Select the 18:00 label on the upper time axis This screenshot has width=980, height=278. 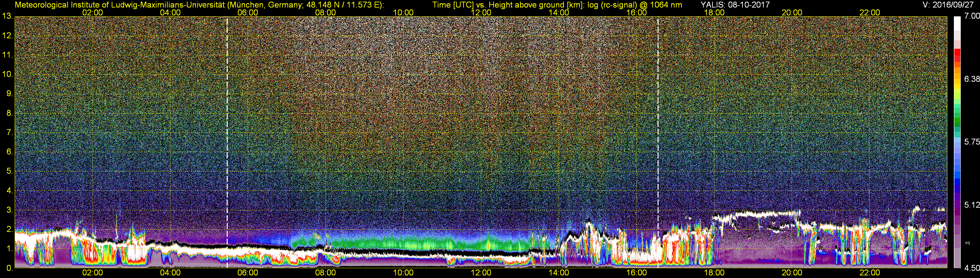[714, 12]
